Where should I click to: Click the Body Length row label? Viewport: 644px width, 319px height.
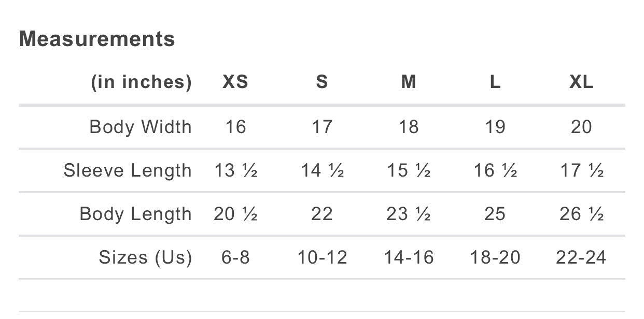pyautogui.click(x=135, y=214)
